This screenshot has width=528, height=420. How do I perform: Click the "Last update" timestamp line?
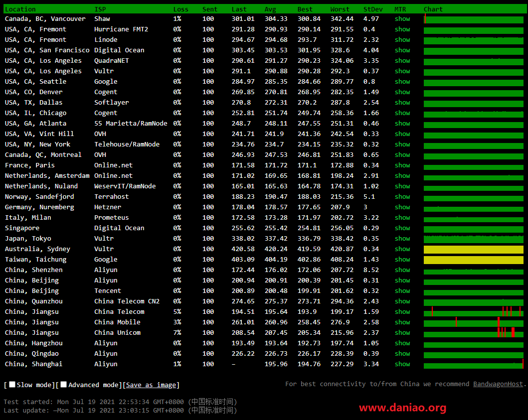coord(121,410)
